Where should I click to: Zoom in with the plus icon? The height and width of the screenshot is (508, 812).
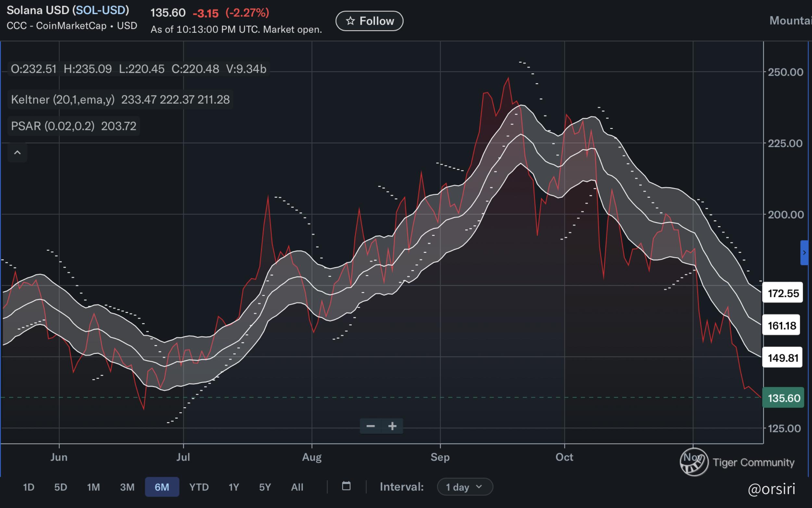pyautogui.click(x=392, y=426)
